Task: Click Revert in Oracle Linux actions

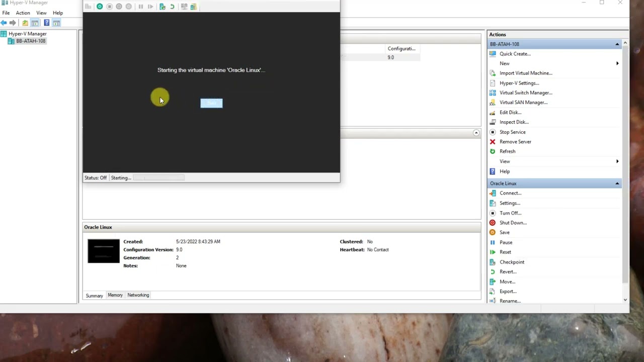Action: pos(508,272)
